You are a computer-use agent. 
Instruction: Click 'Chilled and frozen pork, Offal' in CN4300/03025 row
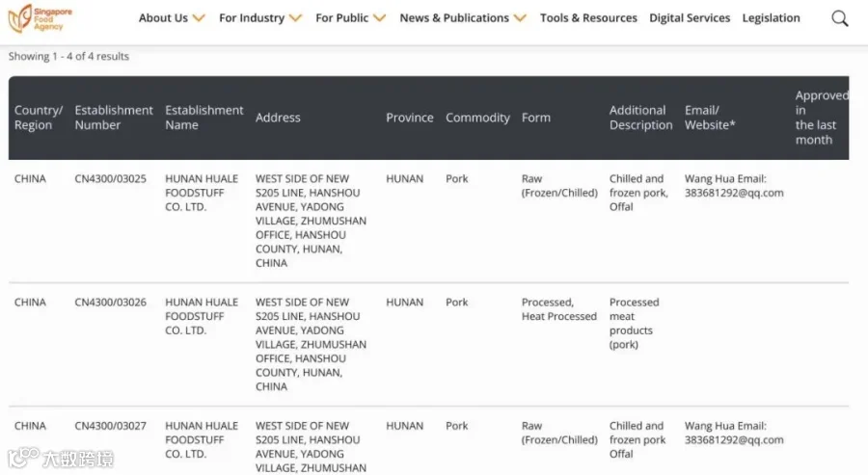tap(638, 193)
